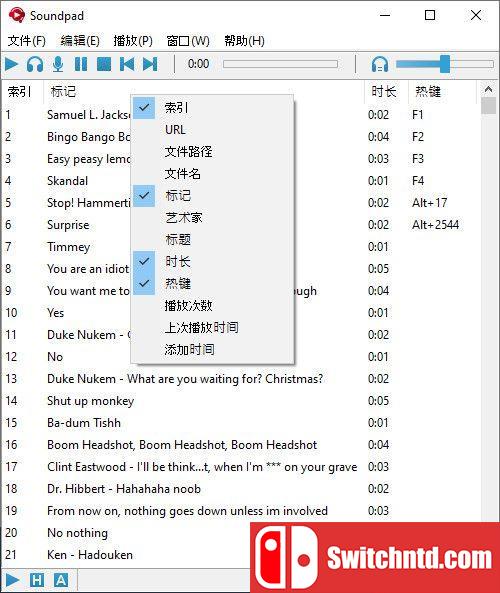Viewport: 500px width, 593px height.
Task: Jump to the previous sound icon
Action: pyautogui.click(x=127, y=64)
